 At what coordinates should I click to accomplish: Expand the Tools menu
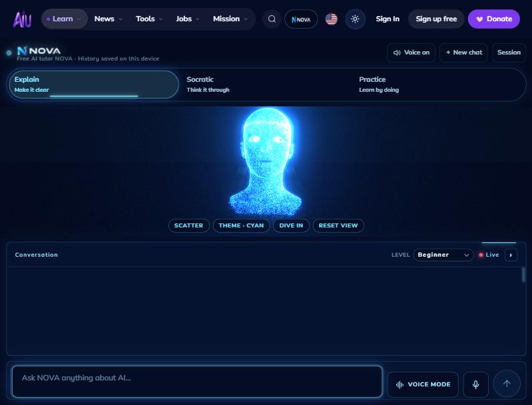[149, 19]
